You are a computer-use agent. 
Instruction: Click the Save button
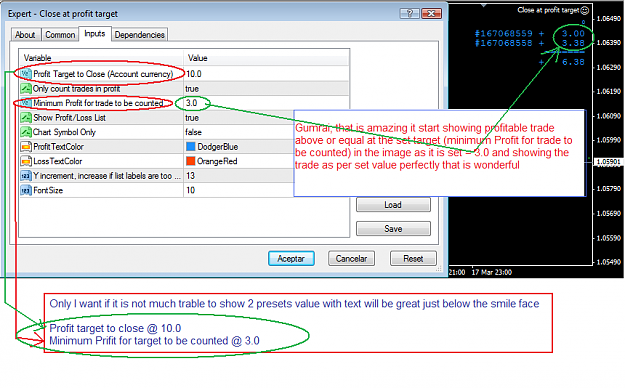coord(393,228)
